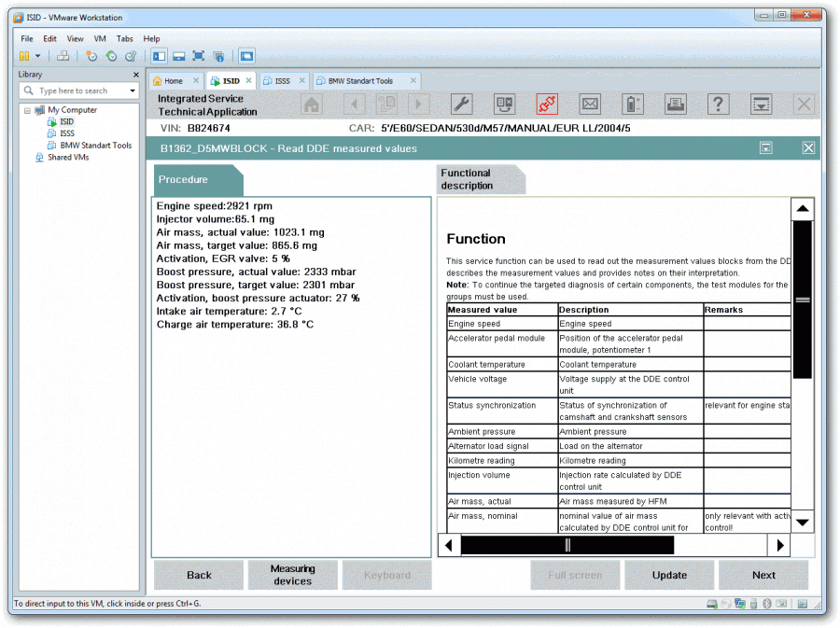Image resolution: width=840 pixels, height=628 pixels.
Task: Open the ISTA envelope message icon
Action: [x=590, y=104]
